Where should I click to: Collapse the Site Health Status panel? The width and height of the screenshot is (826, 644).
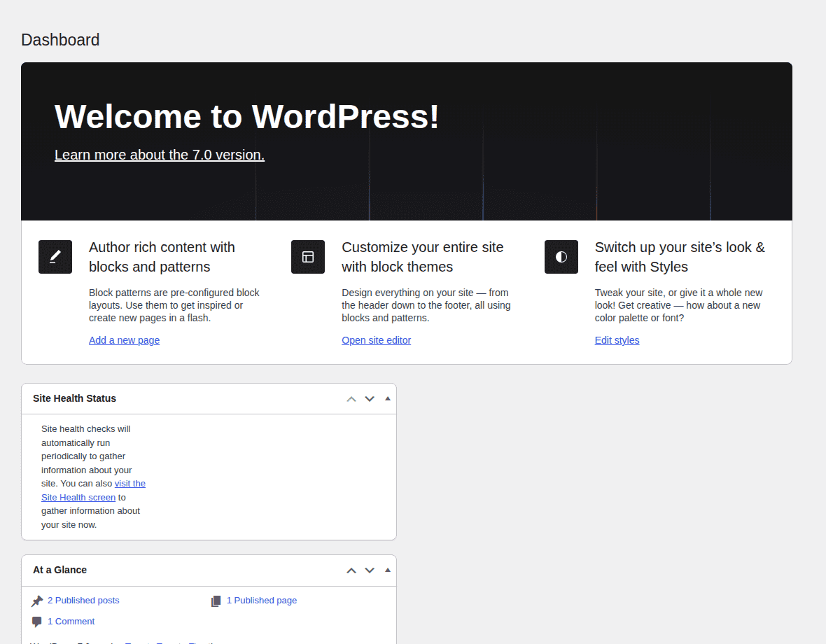388,398
